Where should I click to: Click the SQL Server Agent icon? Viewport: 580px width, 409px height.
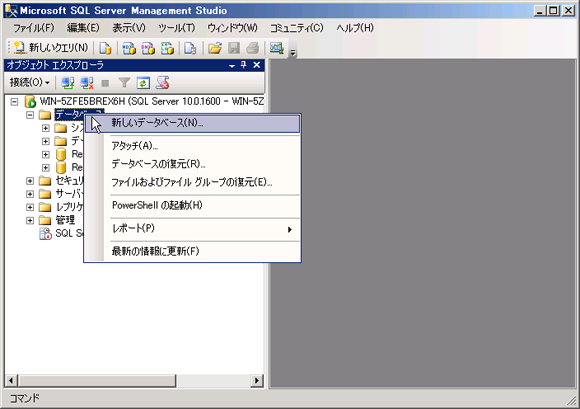coord(45,234)
